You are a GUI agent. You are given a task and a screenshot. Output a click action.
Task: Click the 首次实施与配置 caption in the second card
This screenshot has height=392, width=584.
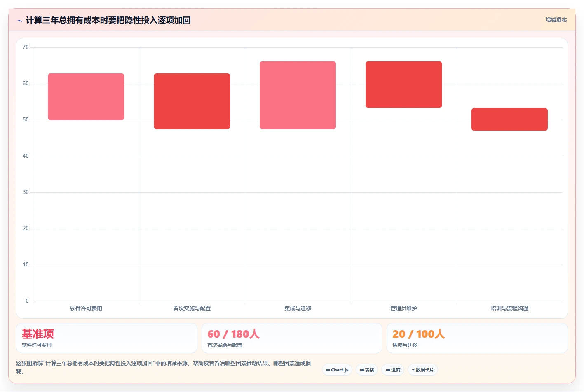point(225,345)
